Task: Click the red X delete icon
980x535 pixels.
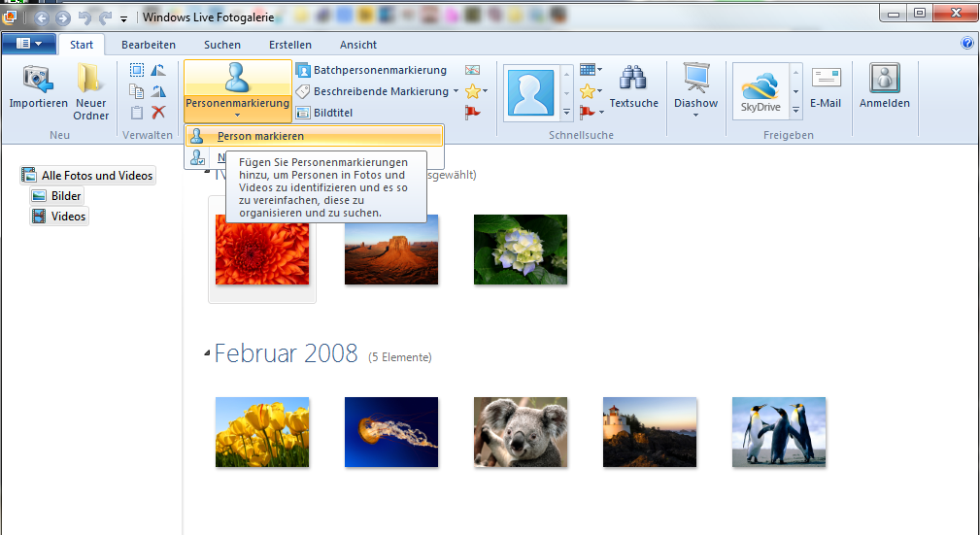Action: pyautogui.click(x=158, y=113)
